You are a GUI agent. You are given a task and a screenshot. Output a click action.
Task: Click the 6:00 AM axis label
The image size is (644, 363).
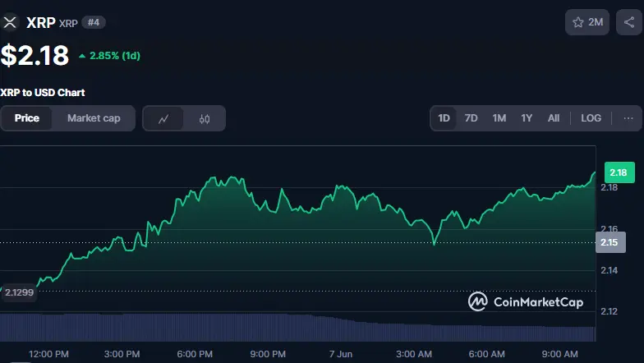tap(486, 354)
